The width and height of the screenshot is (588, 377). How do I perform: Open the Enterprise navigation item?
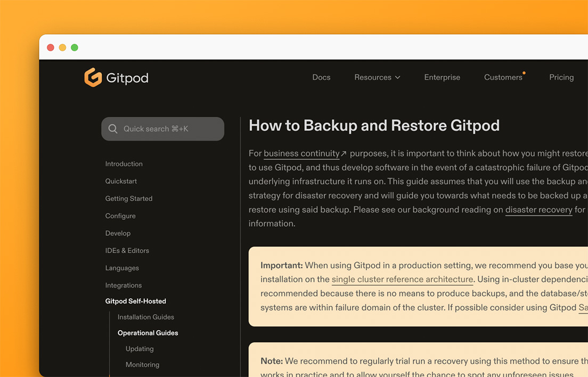click(442, 77)
